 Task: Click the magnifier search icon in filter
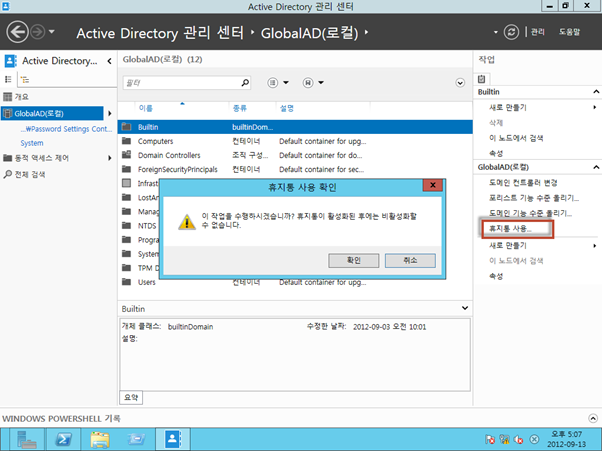245,83
